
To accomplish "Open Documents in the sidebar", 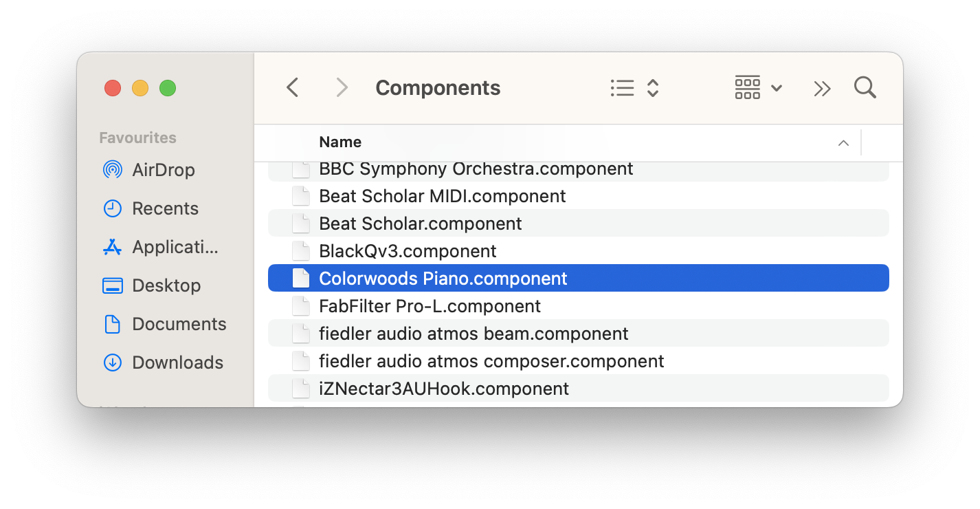I will coord(179,324).
